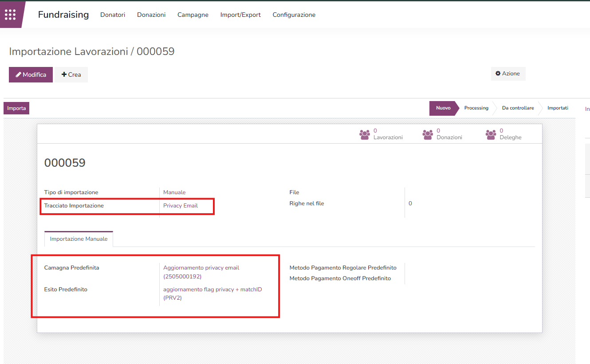The height and width of the screenshot is (364, 590).
Task: Click the Crea button
Action: (71, 74)
